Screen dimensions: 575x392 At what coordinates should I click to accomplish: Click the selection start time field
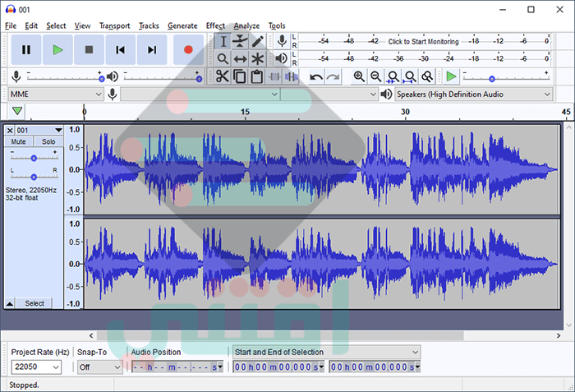tap(278, 367)
